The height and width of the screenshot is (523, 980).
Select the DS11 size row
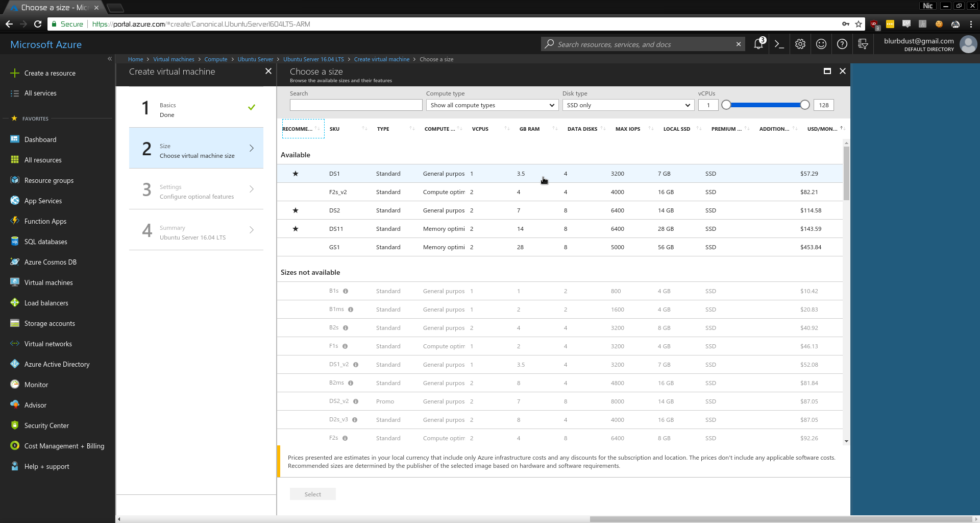click(x=560, y=229)
